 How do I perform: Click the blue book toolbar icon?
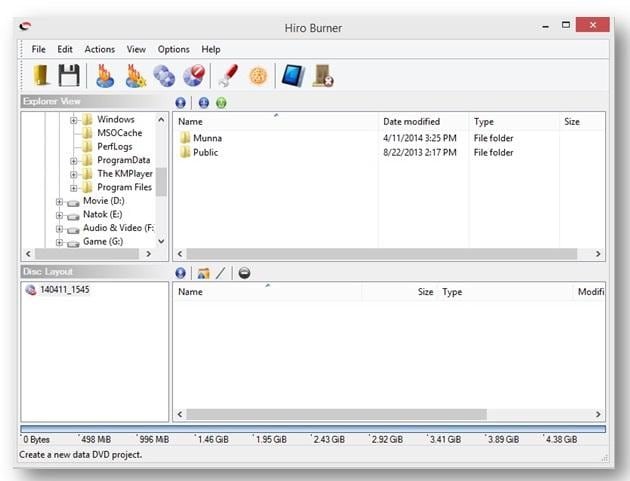coord(293,75)
